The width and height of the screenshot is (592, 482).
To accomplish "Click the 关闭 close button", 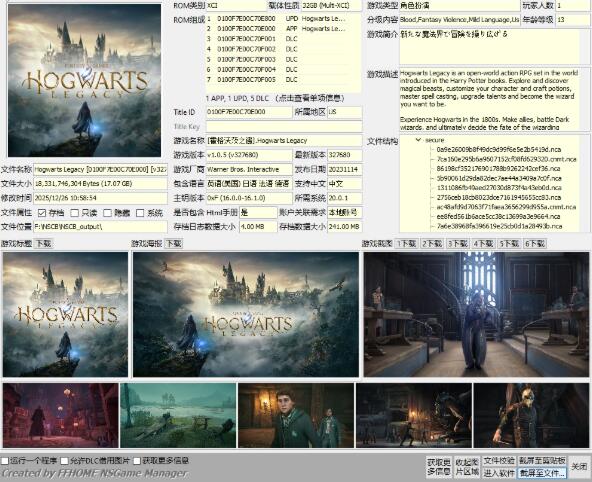I will pyautogui.click(x=579, y=467).
